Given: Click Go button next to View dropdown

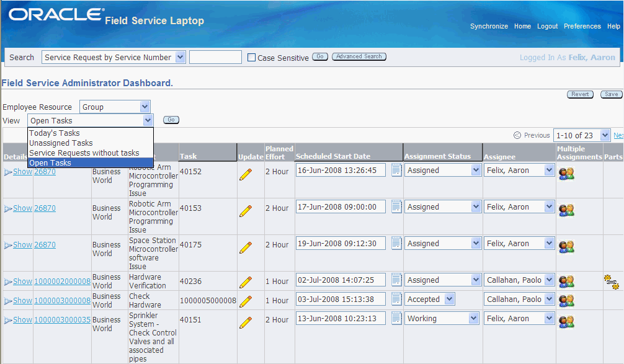Looking at the screenshot, I should (x=171, y=120).
